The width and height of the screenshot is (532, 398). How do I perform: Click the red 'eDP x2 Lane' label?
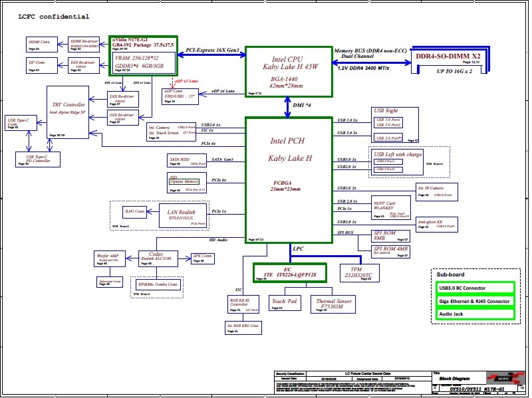[x=186, y=81]
